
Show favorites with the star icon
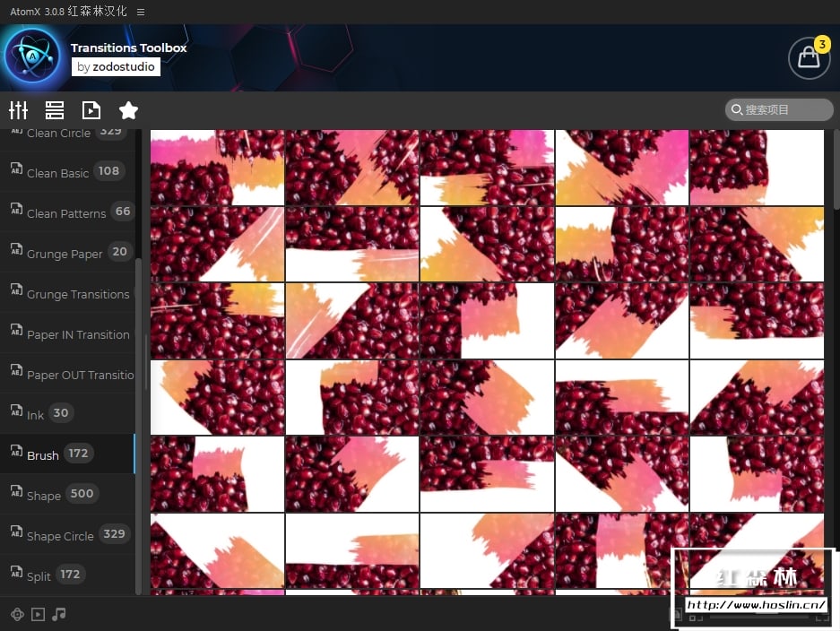(128, 110)
